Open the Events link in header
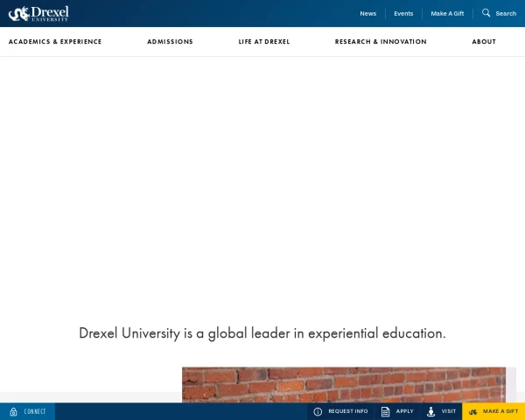 (403, 13)
